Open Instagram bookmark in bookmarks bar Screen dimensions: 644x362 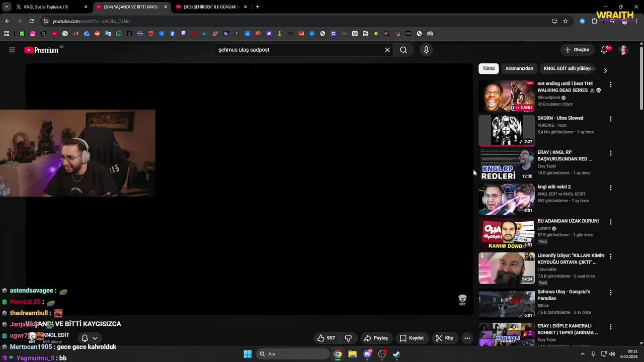click(x=33, y=34)
